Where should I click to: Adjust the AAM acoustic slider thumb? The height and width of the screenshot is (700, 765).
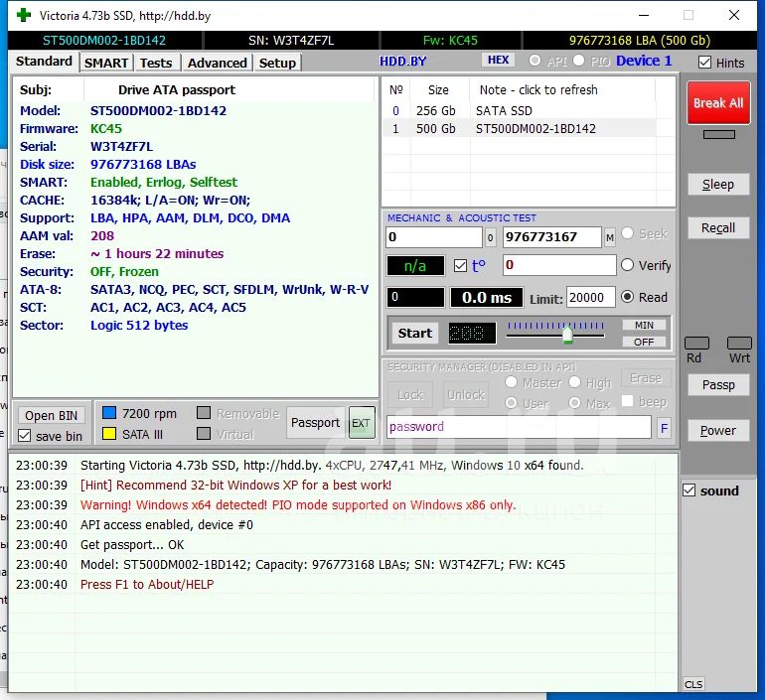567,335
